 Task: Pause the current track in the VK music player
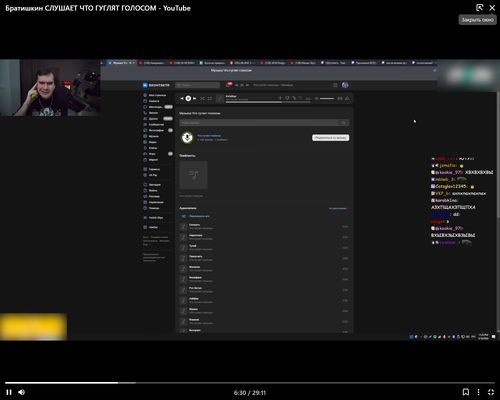tap(188, 98)
